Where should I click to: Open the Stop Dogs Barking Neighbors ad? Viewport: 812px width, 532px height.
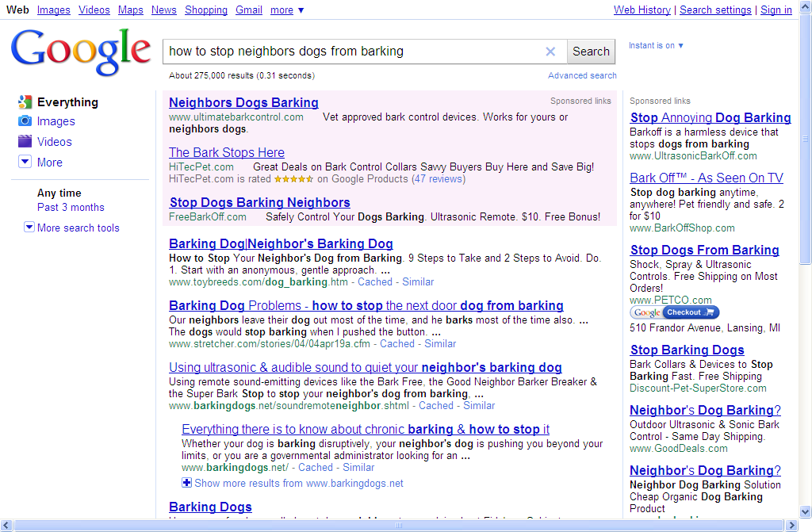260,202
